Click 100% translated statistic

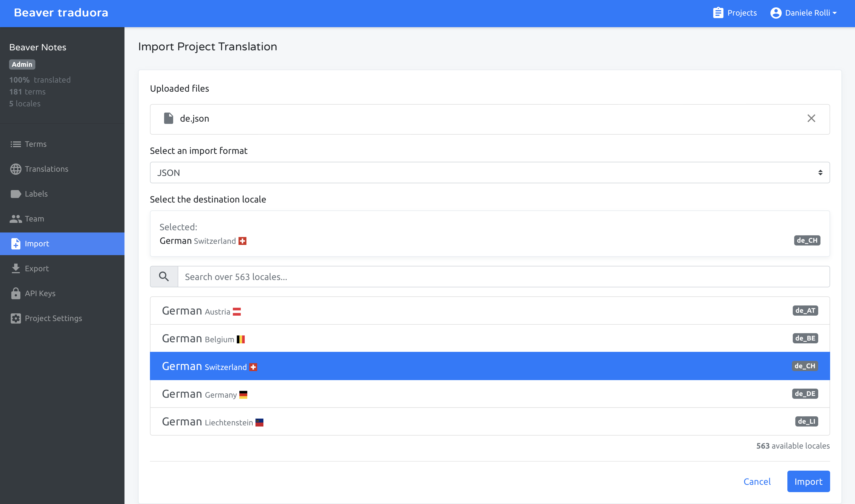click(40, 80)
